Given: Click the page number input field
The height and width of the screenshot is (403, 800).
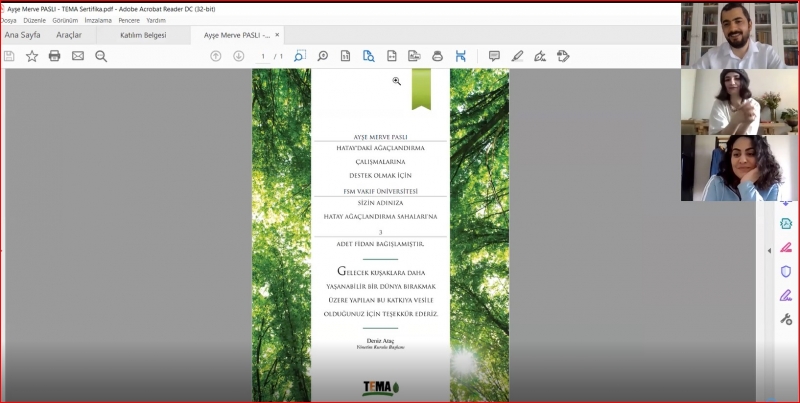Looking at the screenshot, I should 263,56.
